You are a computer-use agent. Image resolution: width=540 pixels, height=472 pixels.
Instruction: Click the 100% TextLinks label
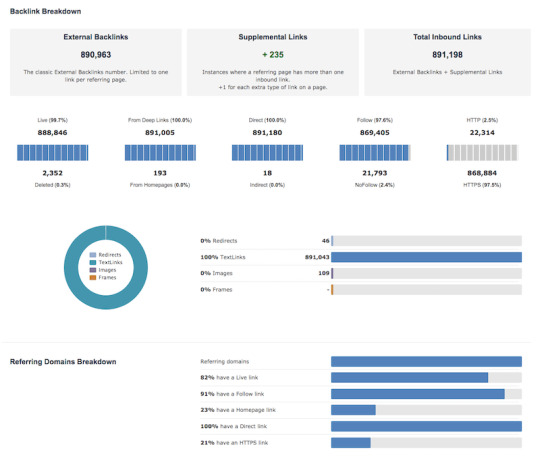223,257
